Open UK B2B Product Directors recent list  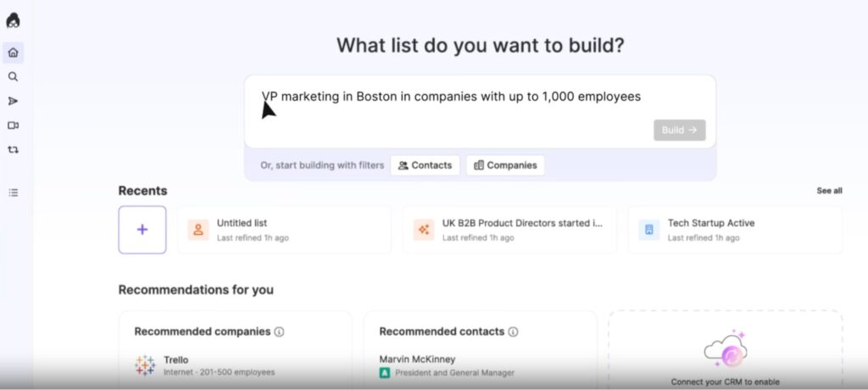(509, 230)
